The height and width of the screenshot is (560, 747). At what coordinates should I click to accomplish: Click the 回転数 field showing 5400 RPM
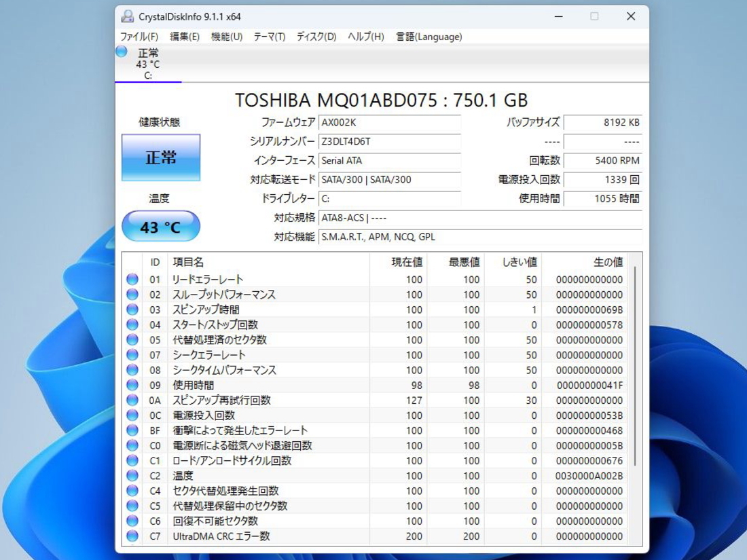click(603, 160)
